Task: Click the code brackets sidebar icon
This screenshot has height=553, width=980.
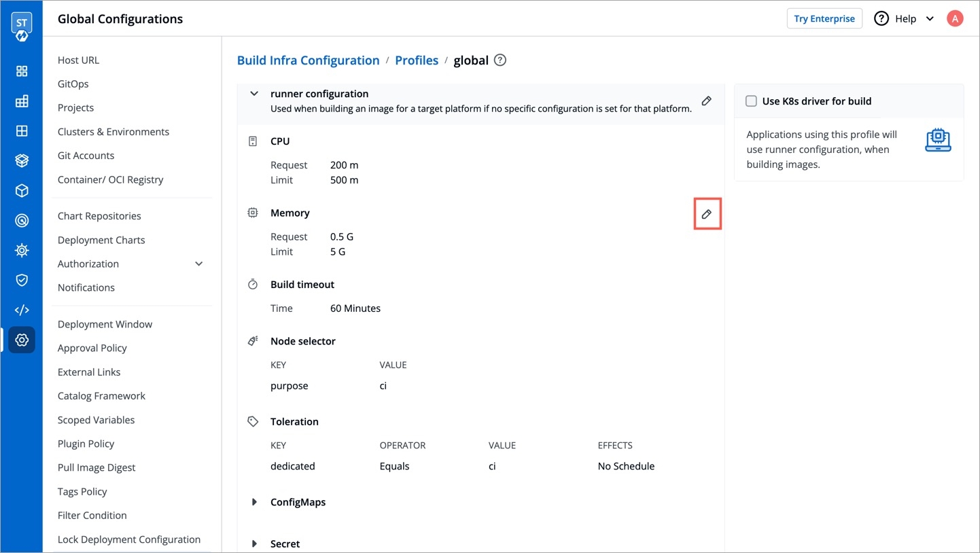Action: [x=22, y=310]
